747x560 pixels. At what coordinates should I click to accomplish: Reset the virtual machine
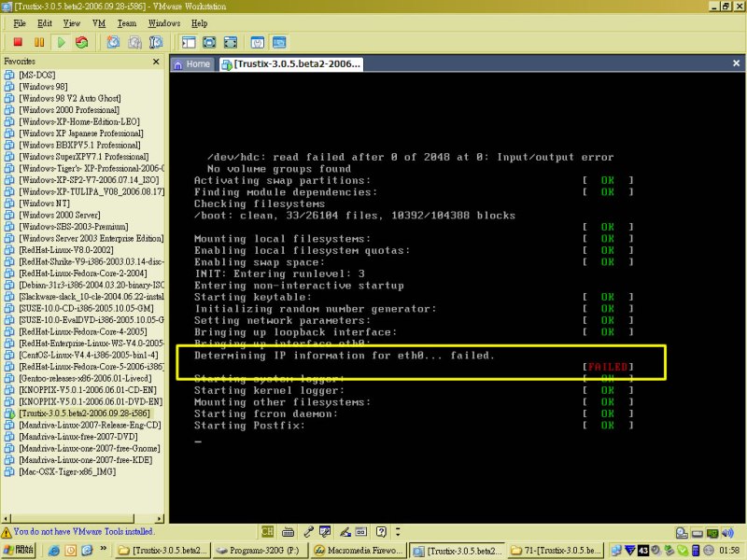(82, 42)
